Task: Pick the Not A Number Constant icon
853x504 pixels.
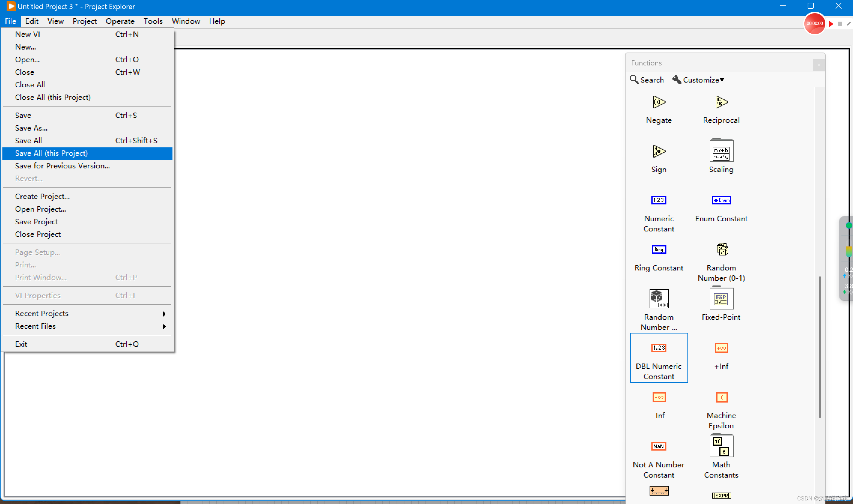Action: 659,446
